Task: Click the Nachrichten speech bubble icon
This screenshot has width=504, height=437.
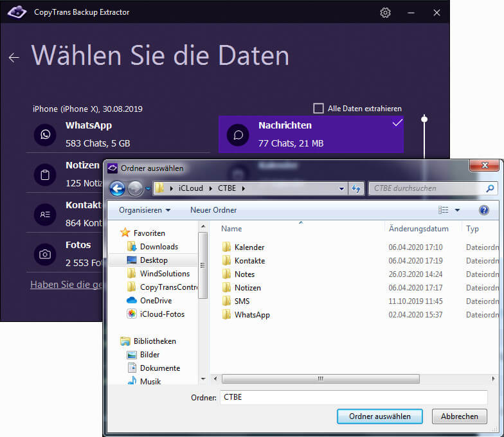Action: coord(238,135)
